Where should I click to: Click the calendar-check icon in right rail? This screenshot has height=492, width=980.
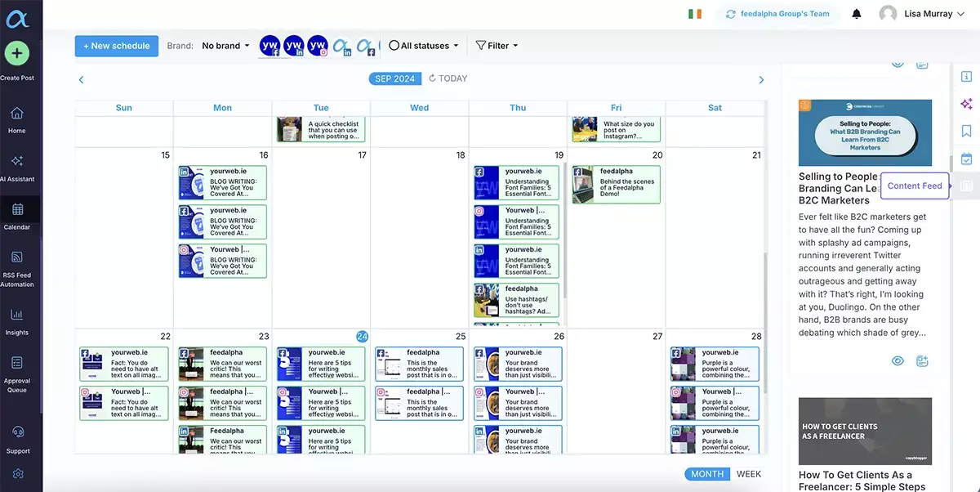click(x=967, y=159)
